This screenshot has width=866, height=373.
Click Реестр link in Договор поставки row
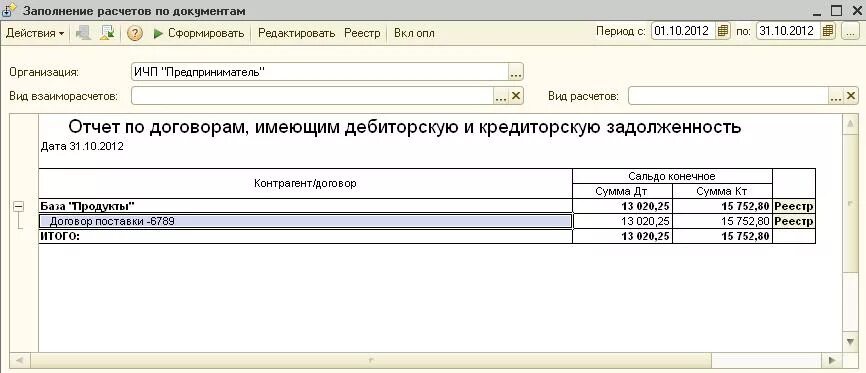(x=794, y=221)
